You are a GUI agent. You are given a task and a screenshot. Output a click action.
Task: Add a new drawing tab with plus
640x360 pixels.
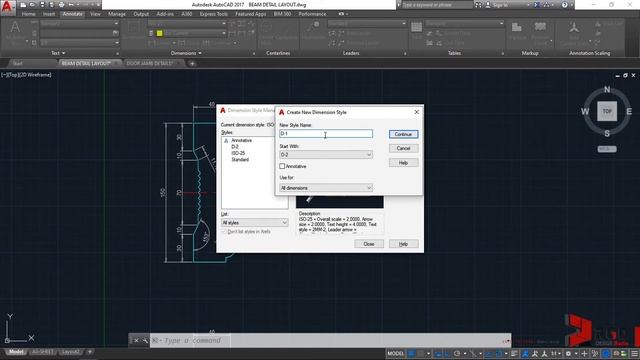(192, 64)
